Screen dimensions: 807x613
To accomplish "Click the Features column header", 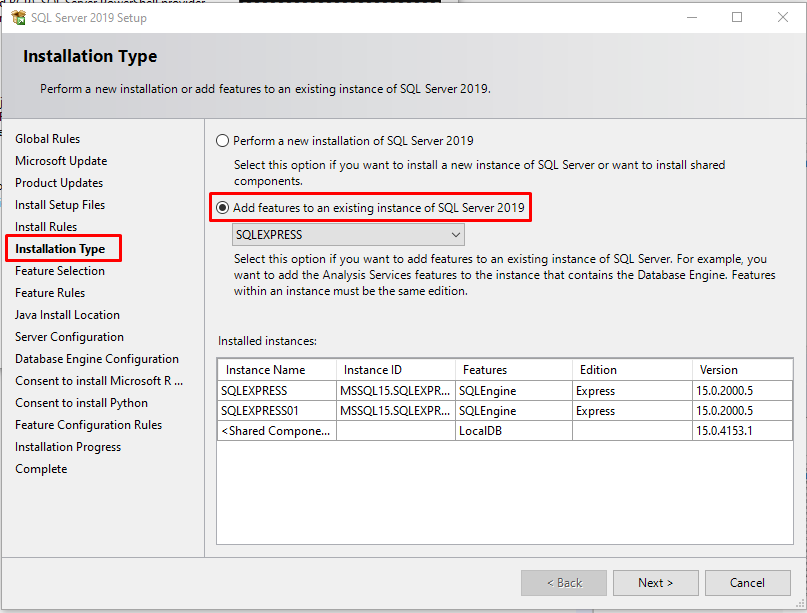I will click(514, 370).
